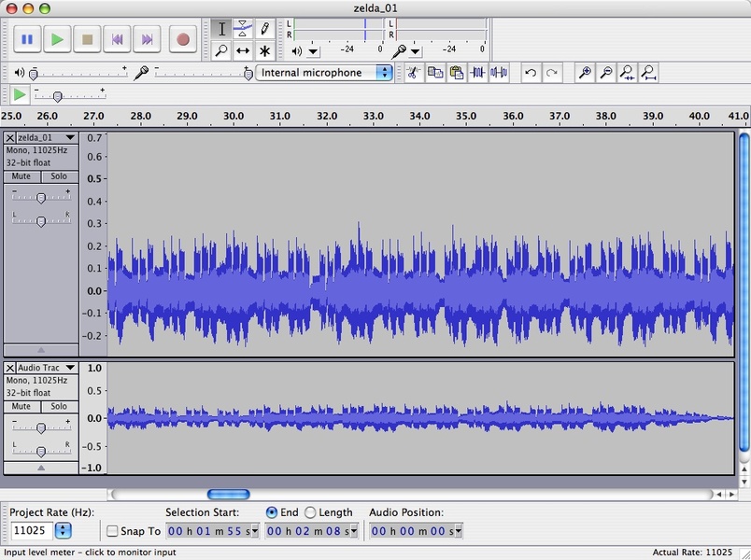Select the Envelope tool

[x=243, y=28]
